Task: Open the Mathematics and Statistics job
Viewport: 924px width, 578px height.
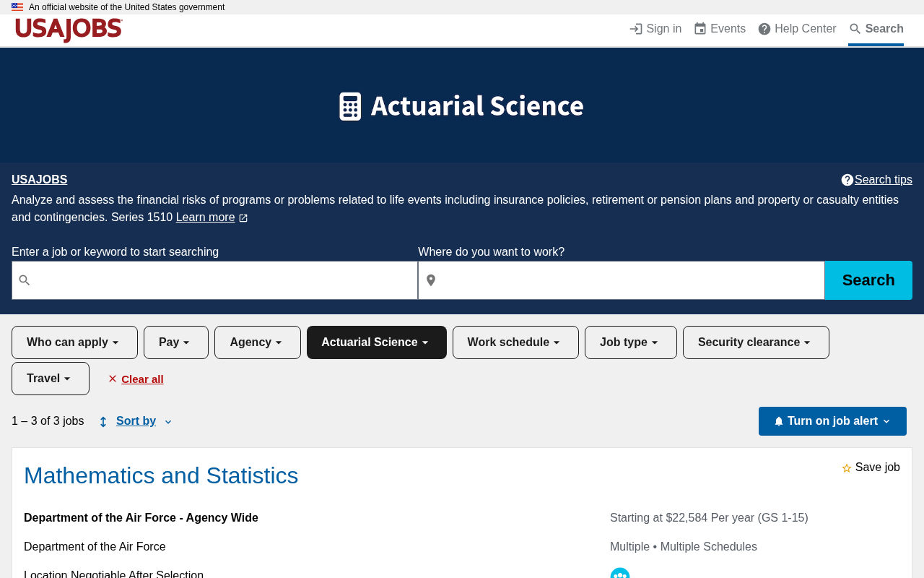Action: click(161, 475)
